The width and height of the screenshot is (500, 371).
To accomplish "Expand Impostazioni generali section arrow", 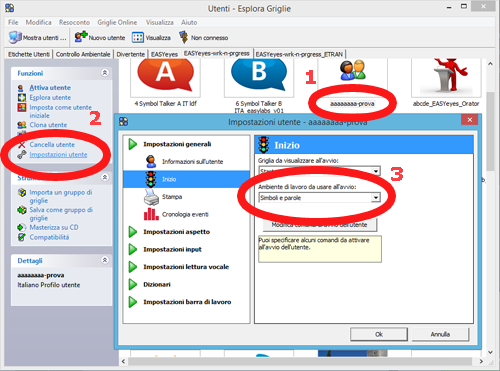I will point(133,144).
